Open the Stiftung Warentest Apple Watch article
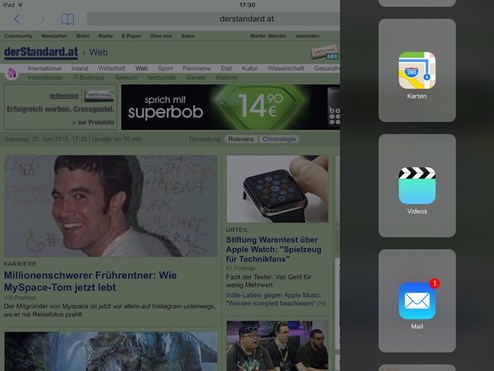494x371 pixels. click(274, 249)
